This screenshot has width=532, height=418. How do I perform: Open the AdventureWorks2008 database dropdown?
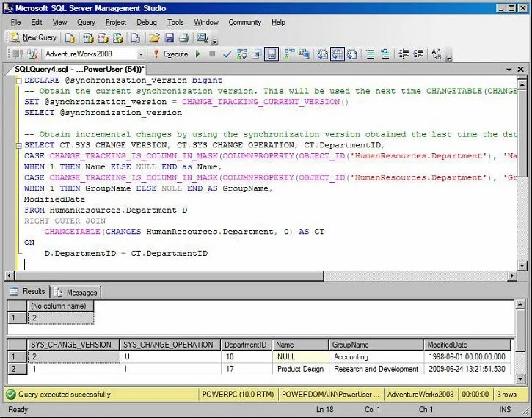point(140,54)
